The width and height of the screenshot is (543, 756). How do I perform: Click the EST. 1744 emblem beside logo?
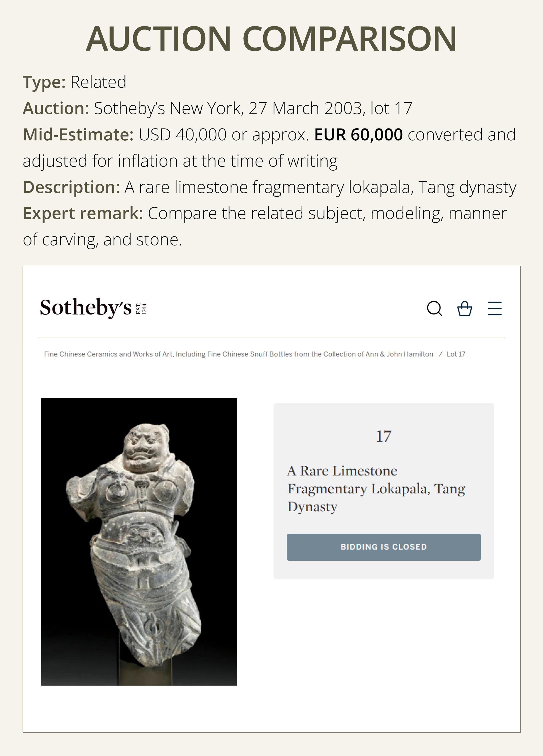pyautogui.click(x=141, y=308)
